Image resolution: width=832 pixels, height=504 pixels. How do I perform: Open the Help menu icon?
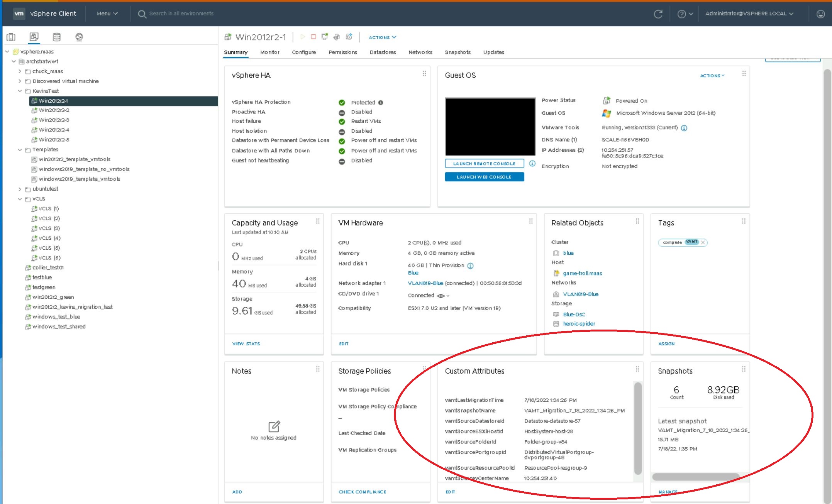pyautogui.click(x=685, y=14)
